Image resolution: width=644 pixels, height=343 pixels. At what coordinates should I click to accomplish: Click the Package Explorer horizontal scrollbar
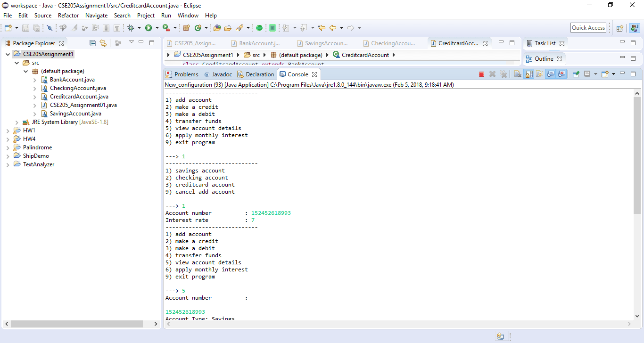click(76, 324)
